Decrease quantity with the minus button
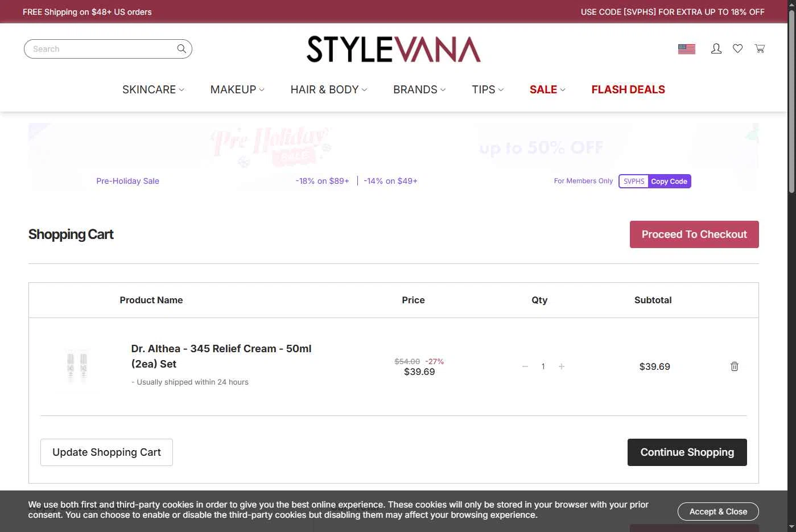The height and width of the screenshot is (532, 796). pos(525,366)
